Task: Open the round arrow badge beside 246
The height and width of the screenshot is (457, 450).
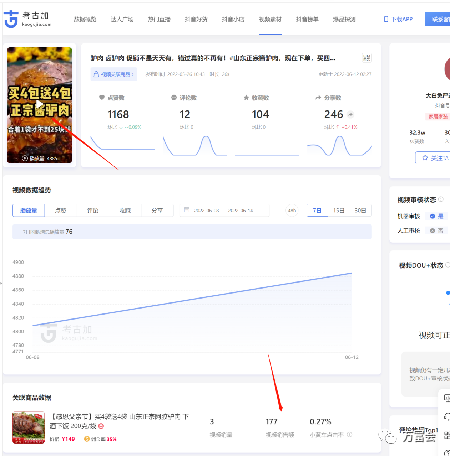Action: point(350,115)
